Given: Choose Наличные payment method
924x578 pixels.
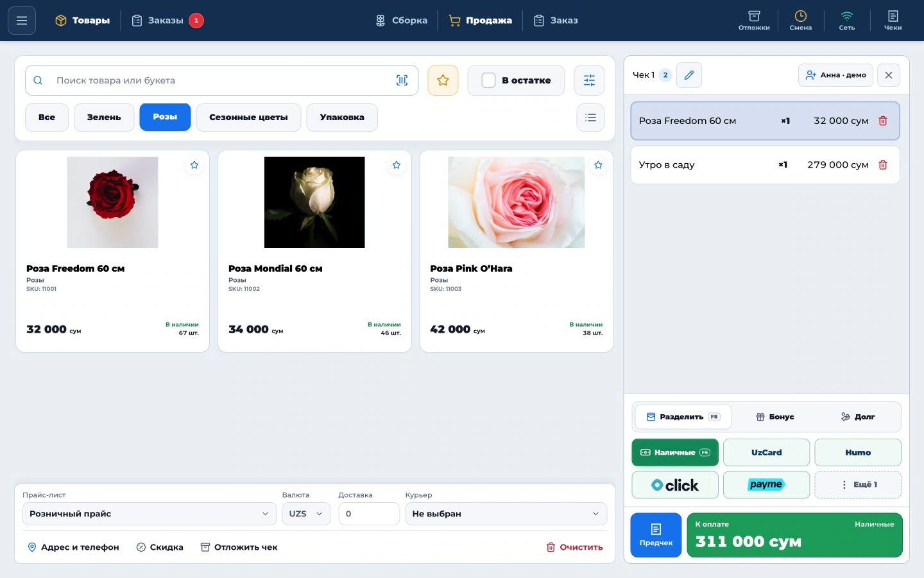Looking at the screenshot, I should click(x=675, y=453).
